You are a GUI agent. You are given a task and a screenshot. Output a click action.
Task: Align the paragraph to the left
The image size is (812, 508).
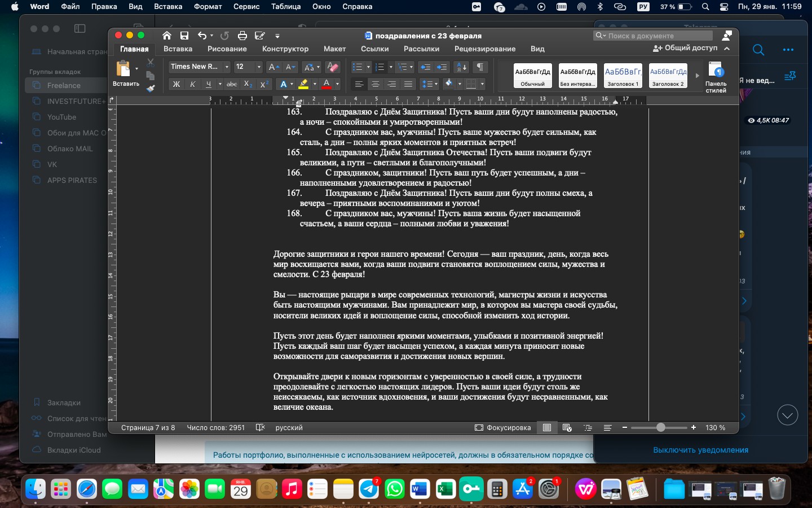pos(359,84)
